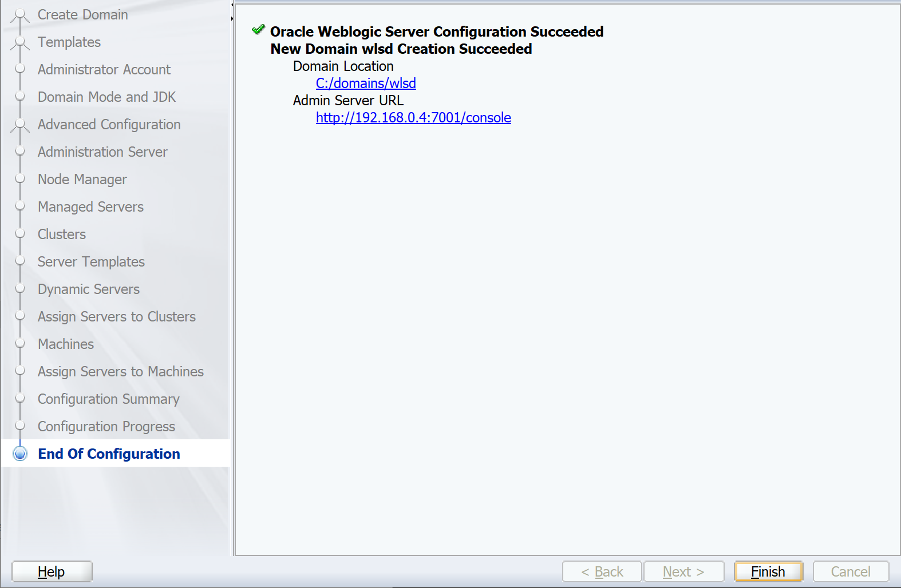901x588 pixels.
Task: Select the Configuration Summary step
Action: pos(109,399)
